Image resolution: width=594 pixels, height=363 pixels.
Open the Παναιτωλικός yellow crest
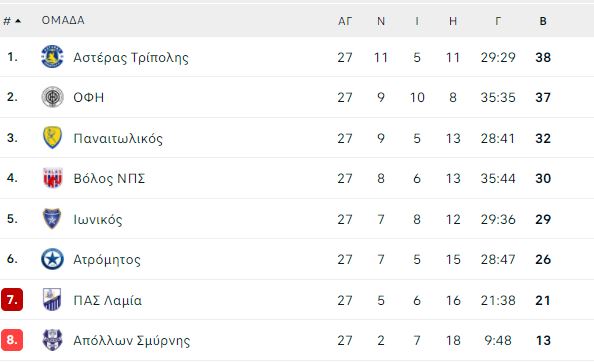pyautogui.click(x=52, y=138)
